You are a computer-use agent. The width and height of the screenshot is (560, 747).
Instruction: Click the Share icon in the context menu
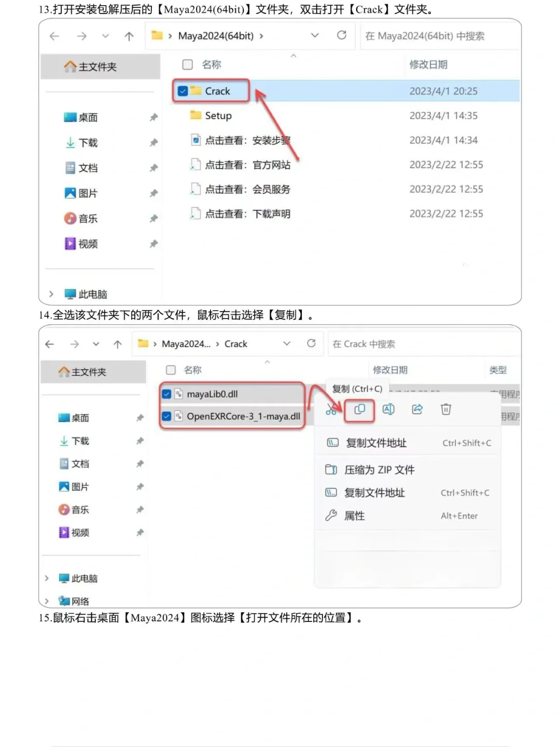click(x=417, y=409)
